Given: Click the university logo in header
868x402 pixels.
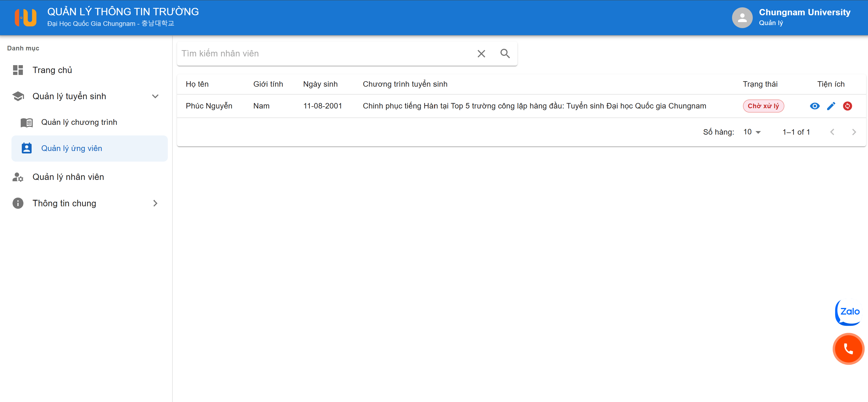Looking at the screenshot, I should 26,17.
